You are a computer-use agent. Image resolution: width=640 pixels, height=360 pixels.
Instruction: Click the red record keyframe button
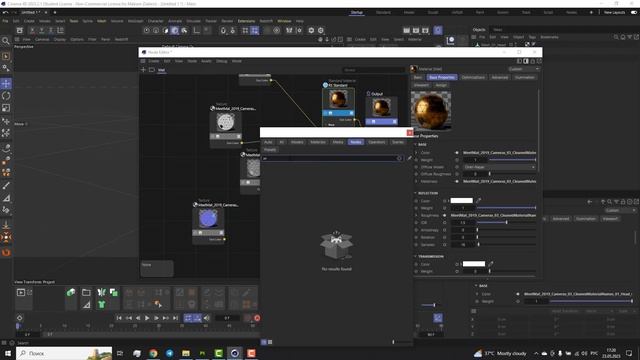(257, 318)
